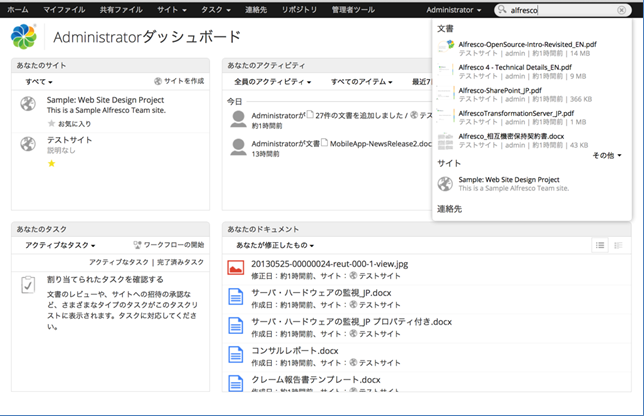Click the document icon for プロパティ付き.docx
The image size is (644, 416).
pos(236,326)
